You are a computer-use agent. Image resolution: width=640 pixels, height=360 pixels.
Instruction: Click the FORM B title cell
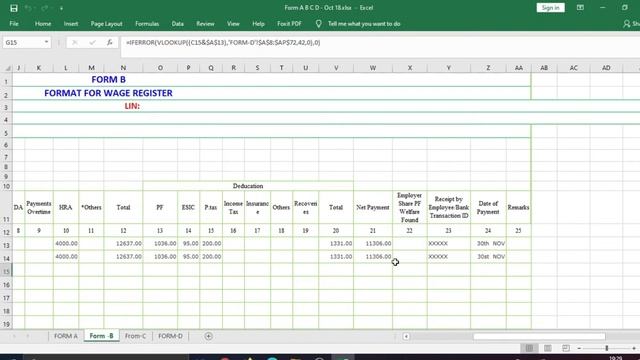coord(109,80)
